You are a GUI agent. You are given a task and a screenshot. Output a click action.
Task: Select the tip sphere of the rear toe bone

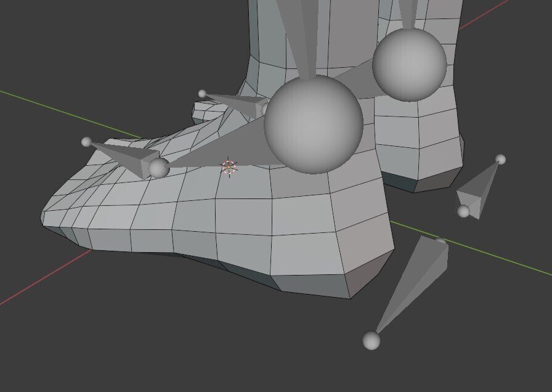(202, 94)
